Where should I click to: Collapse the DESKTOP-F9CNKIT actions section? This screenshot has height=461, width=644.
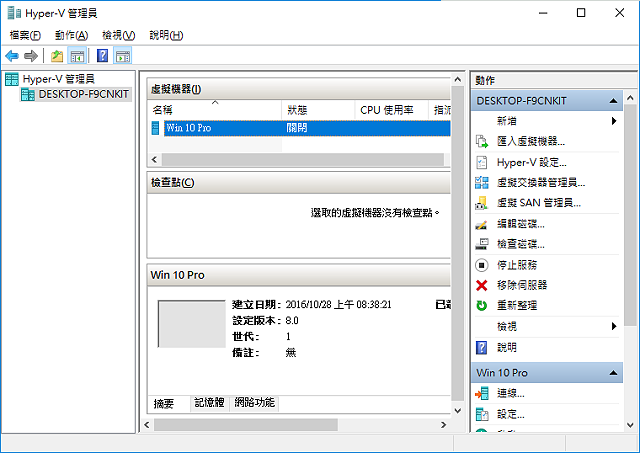pos(613,101)
